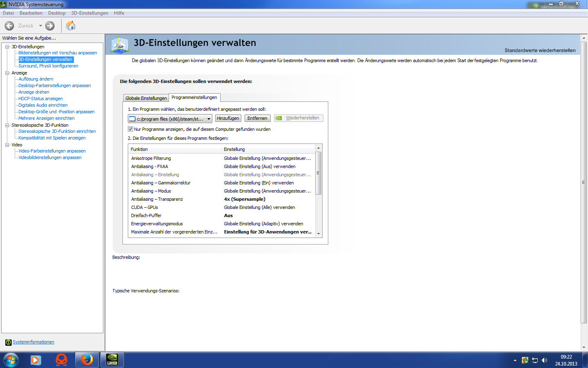The image size is (588, 368).
Task: Launch the media player from the taskbar
Action: click(36, 360)
